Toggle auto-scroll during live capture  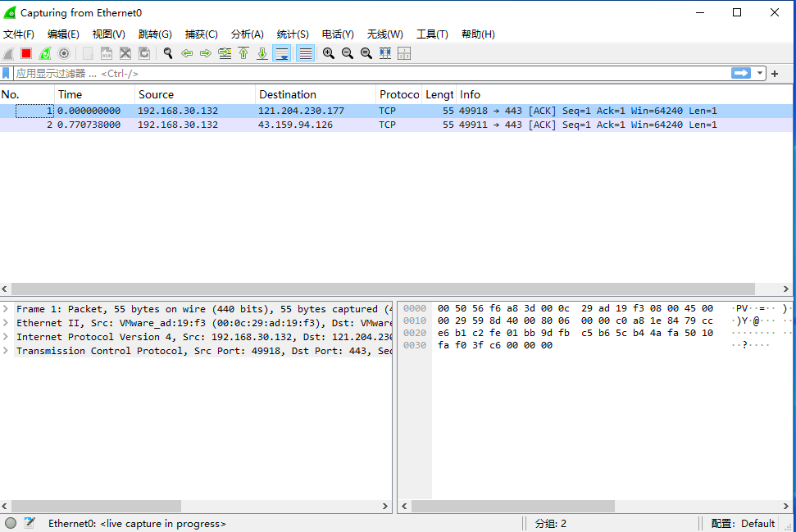pos(282,53)
